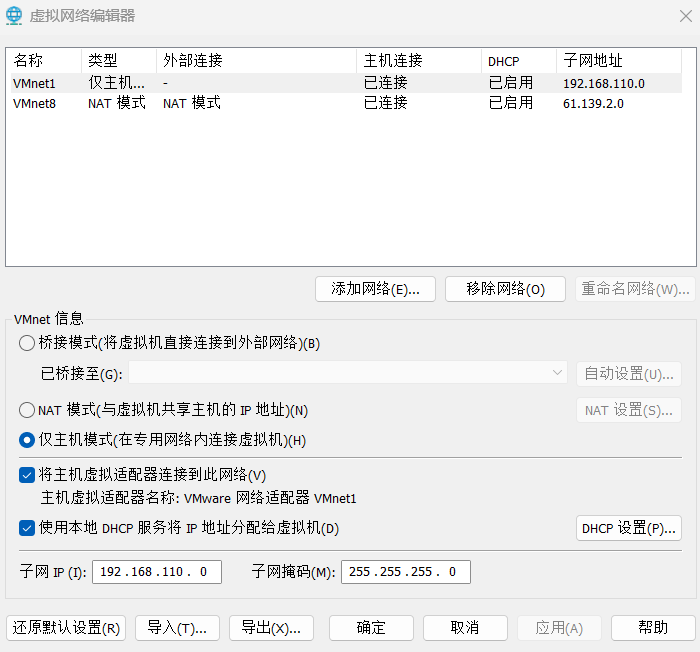The width and height of the screenshot is (700, 652).
Task: Click 仅主机... type cell of VMnet1
Action: [116, 83]
